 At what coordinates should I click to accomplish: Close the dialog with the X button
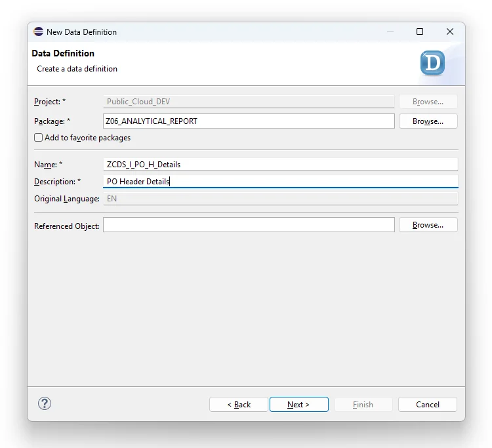pyautogui.click(x=449, y=31)
